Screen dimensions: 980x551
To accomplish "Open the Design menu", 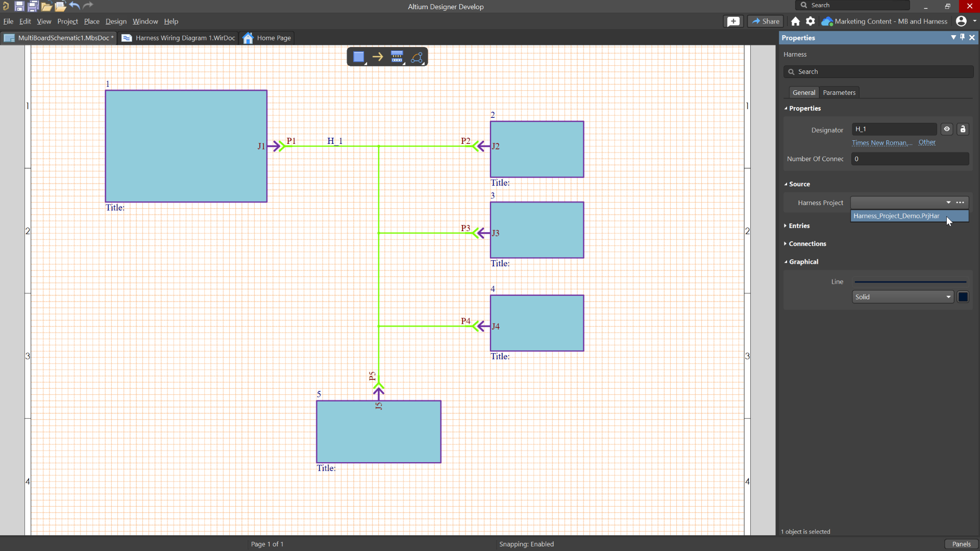I will point(116,21).
